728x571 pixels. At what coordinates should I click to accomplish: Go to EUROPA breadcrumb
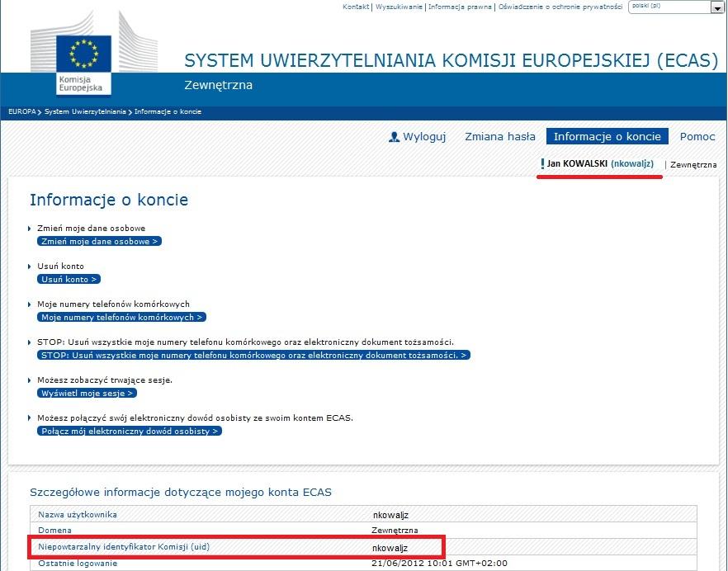click(21, 111)
